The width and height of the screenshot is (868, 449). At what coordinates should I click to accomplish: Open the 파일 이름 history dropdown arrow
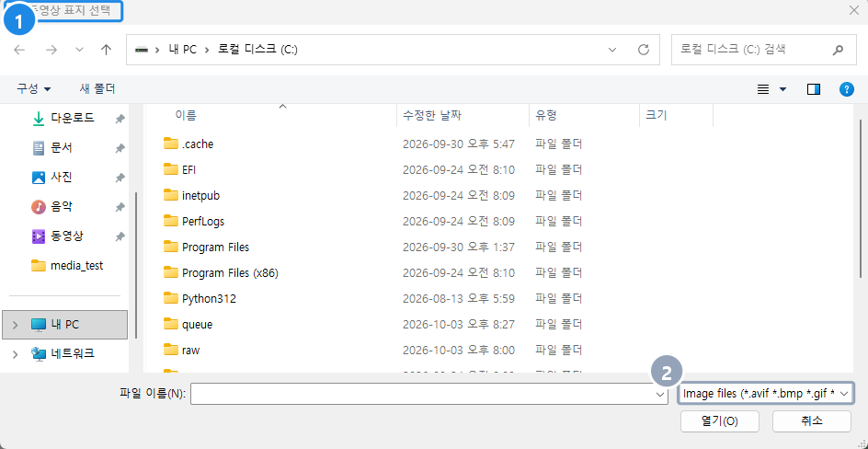(660, 394)
